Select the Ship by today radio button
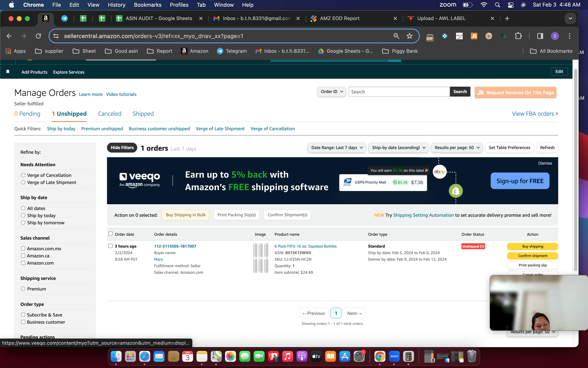This screenshot has width=588, height=368. click(x=23, y=215)
